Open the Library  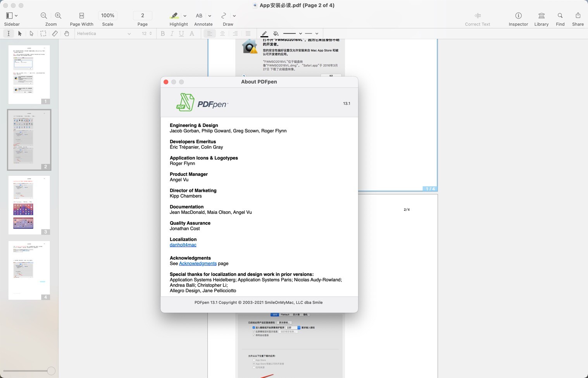pyautogui.click(x=541, y=16)
